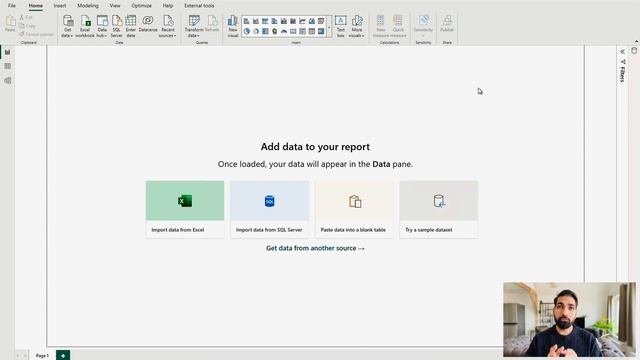Click Get data from another source link

(315, 248)
